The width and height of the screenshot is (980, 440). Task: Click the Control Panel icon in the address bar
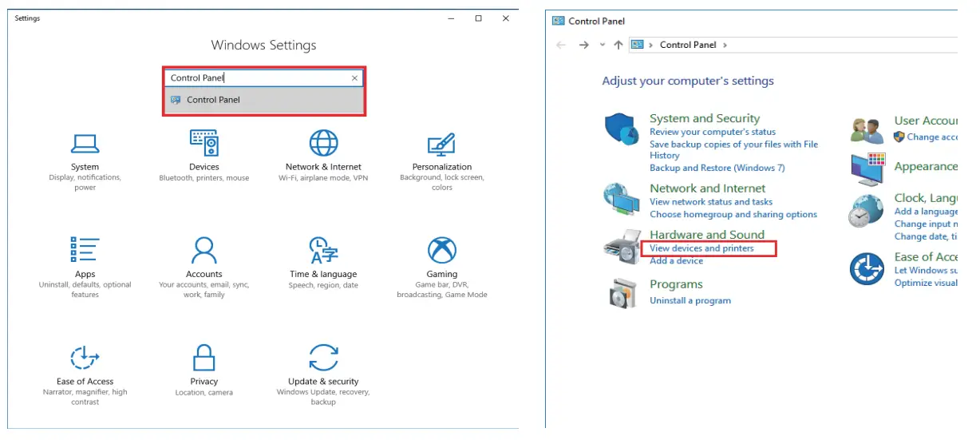[637, 45]
